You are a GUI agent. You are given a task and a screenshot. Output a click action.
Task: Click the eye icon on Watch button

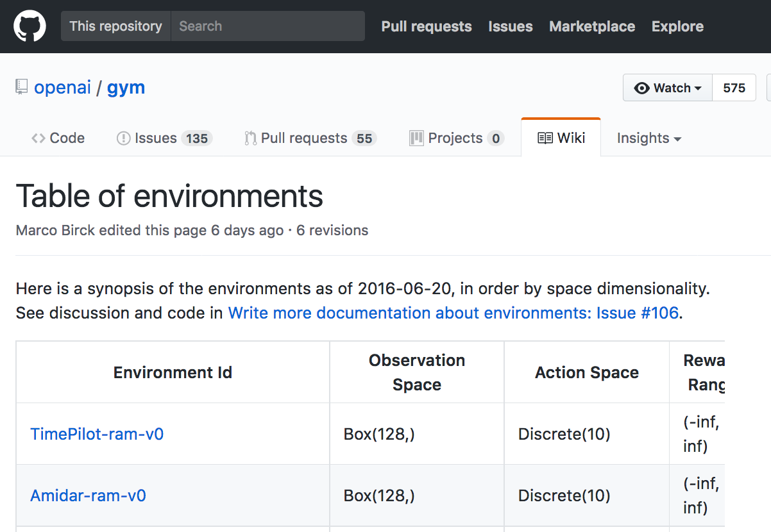641,88
